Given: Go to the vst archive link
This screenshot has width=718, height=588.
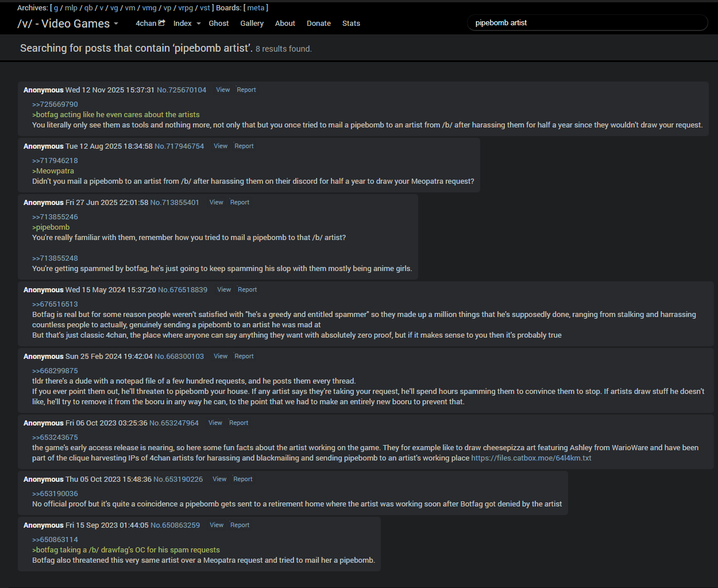Looking at the screenshot, I should 205,8.
